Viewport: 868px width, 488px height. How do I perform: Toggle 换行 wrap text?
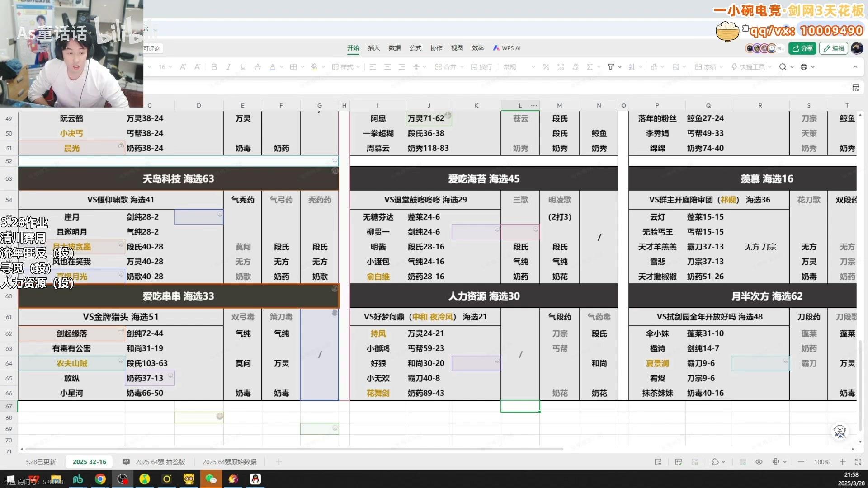[x=481, y=67]
